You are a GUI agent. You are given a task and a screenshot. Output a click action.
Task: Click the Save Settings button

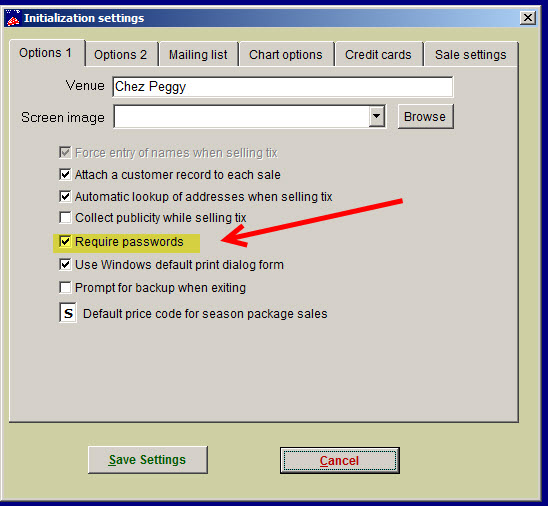[x=148, y=460]
